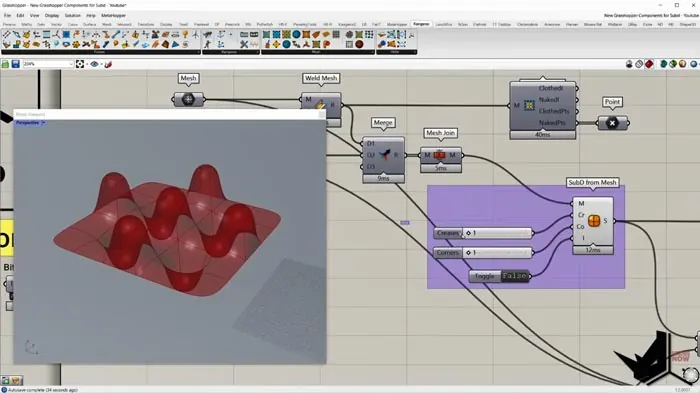Screen dimensions: 700x393
Task: Click the Creases slider diamond grip
Action: [468, 233]
